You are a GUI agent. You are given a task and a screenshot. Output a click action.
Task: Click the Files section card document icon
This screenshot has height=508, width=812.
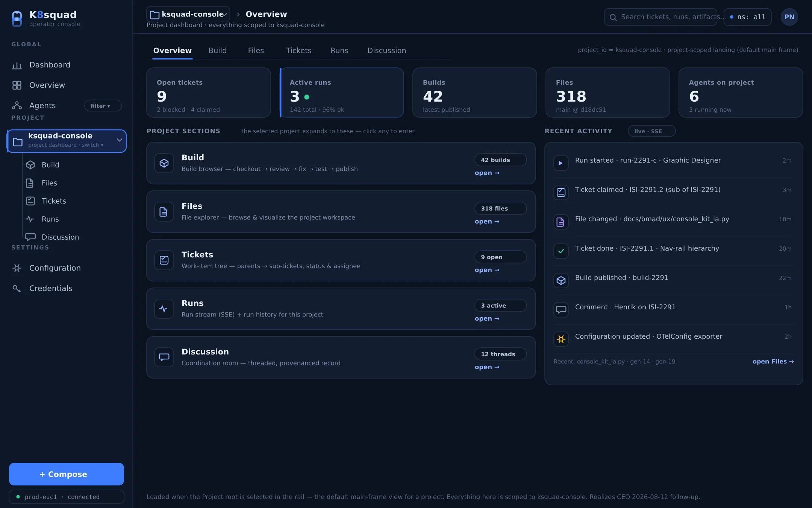[x=164, y=212]
